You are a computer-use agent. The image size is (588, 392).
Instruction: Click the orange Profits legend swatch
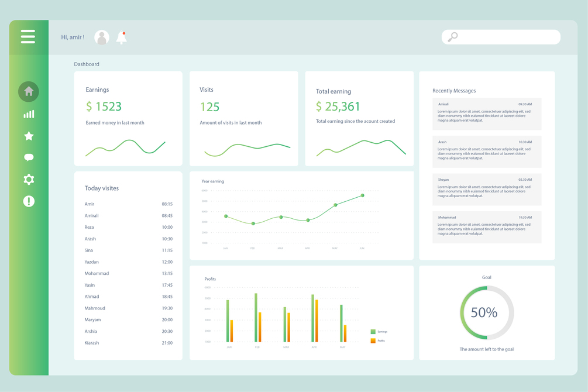coord(373,341)
